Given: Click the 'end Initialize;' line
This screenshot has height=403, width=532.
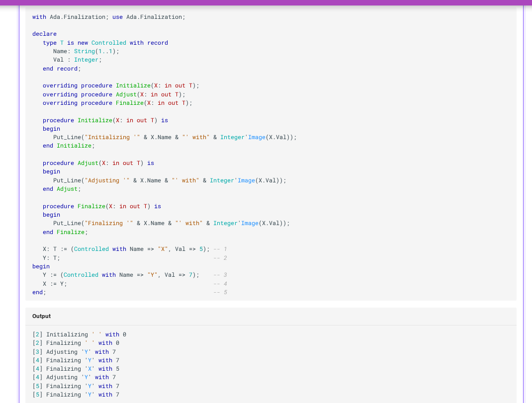Looking at the screenshot, I should [x=69, y=146].
